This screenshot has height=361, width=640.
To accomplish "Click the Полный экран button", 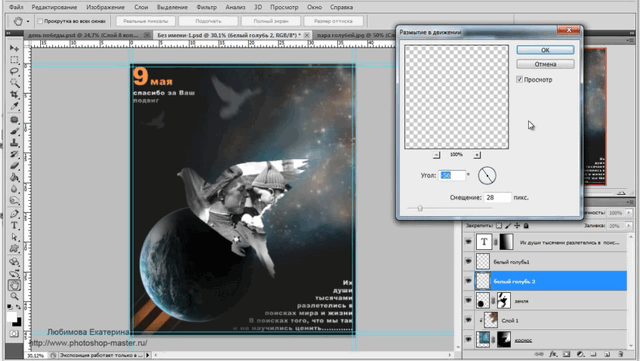I will click(x=271, y=21).
